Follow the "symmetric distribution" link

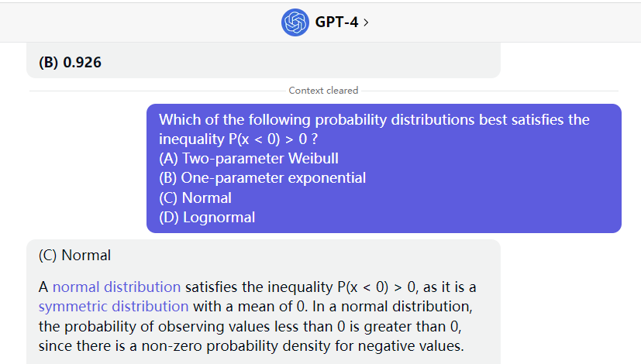click(x=113, y=306)
